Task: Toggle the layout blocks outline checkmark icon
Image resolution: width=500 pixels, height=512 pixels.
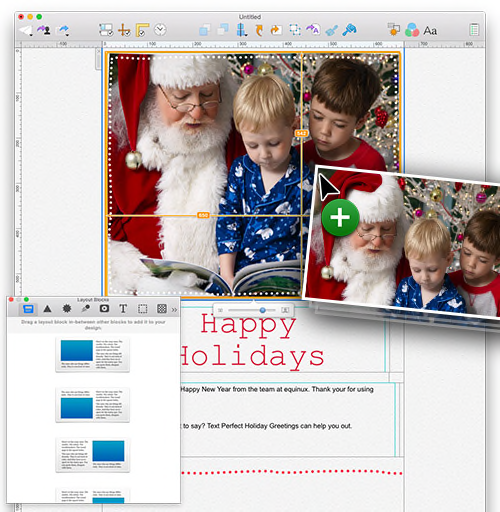Action: click(x=106, y=30)
